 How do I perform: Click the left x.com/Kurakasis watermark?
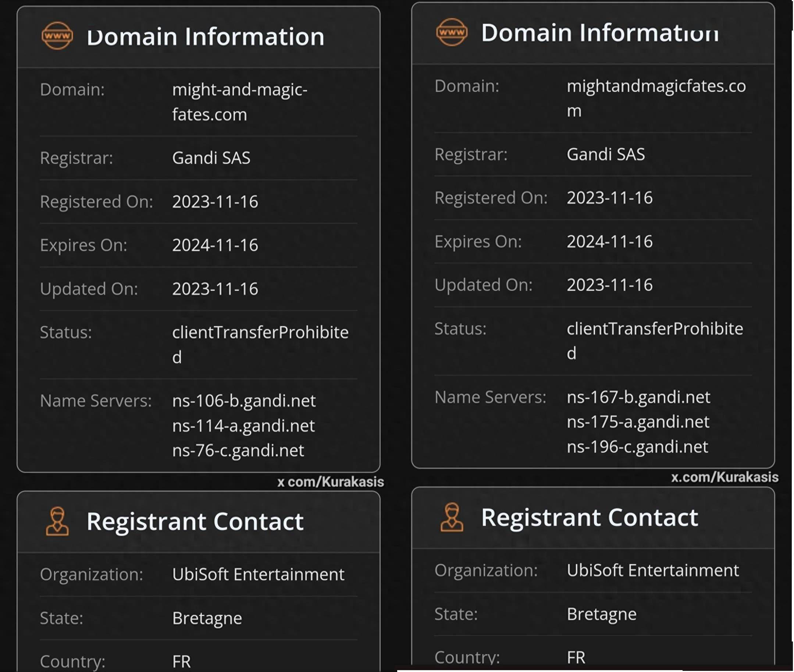pyautogui.click(x=331, y=482)
